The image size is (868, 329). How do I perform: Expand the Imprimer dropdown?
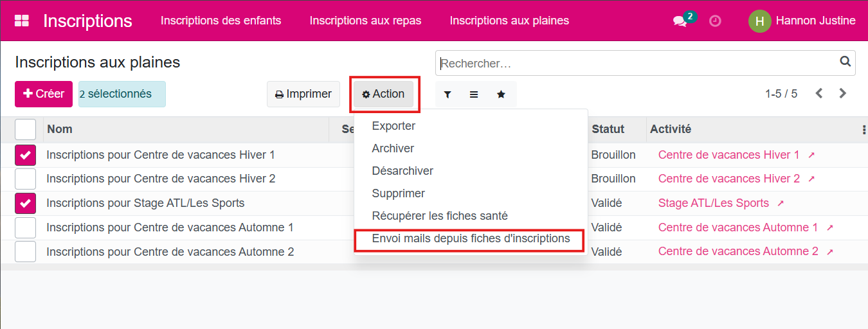pyautogui.click(x=303, y=94)
